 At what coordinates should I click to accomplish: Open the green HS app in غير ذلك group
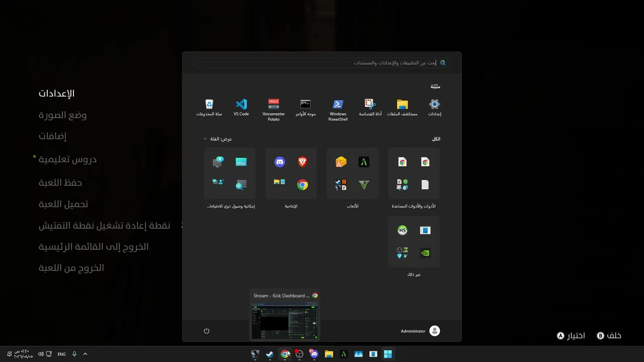coord(403,230)
